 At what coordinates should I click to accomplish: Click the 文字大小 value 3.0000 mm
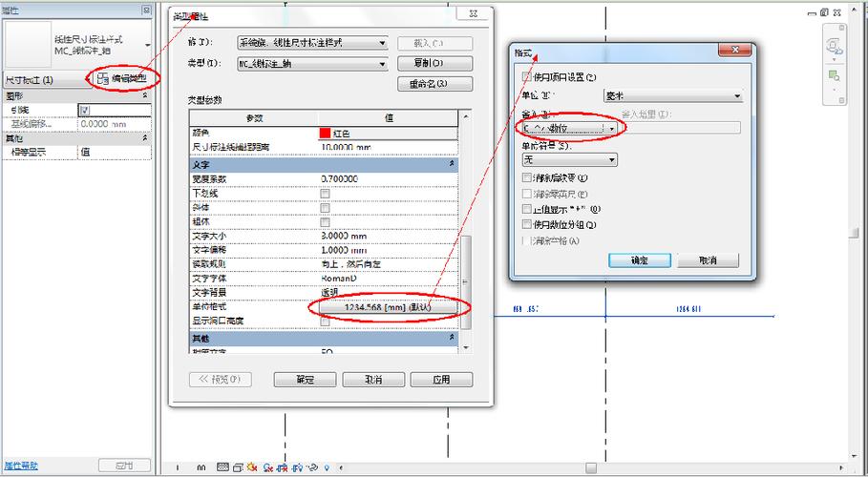[388, 237]
